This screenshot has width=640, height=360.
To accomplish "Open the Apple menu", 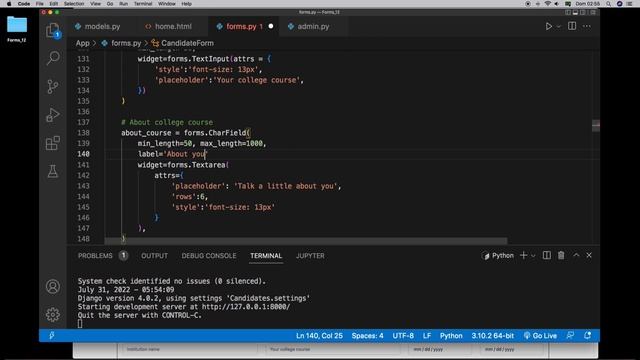I will [9, 4].
